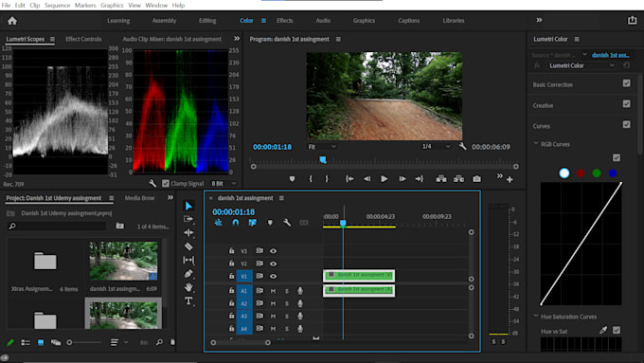The width and height of the screenshot is (644, 363).
Task: Open Lumetri Scopes panel menu
Action: [52, 39]
